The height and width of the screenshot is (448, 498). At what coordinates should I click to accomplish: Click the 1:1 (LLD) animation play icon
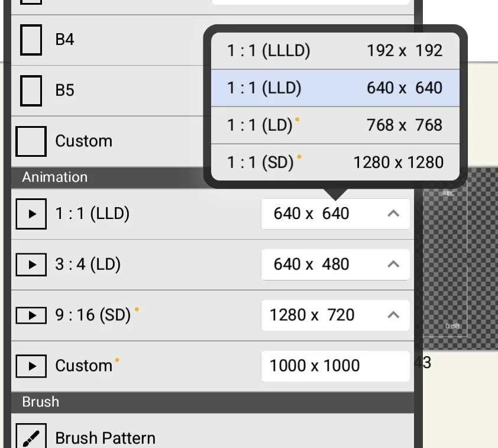31,214
